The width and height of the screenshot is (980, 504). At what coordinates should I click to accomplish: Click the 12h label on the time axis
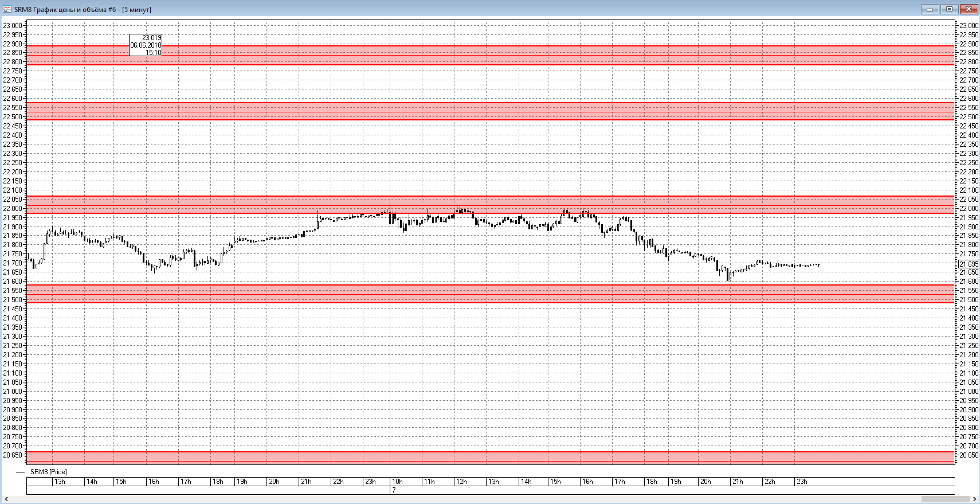(461, 482)
